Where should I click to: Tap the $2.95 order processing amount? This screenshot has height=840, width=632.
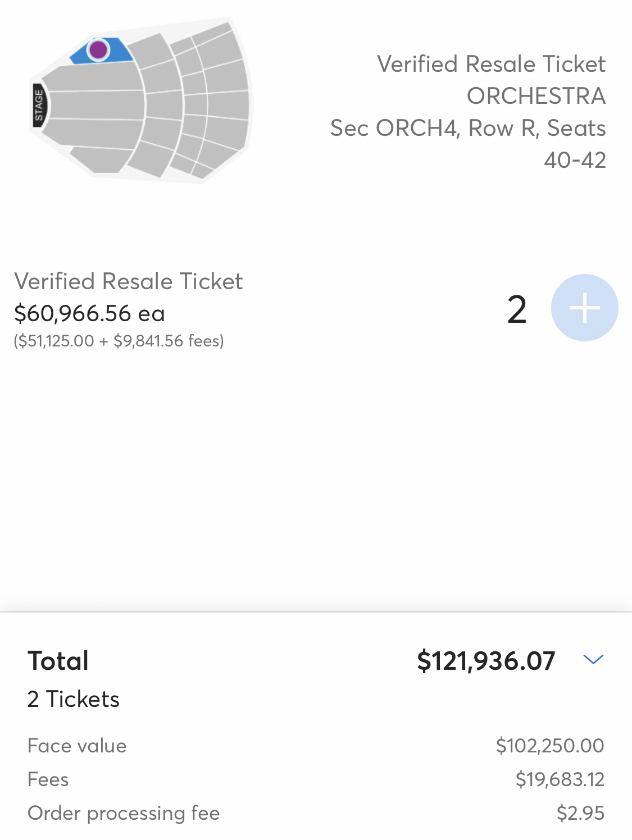(580, 813)
